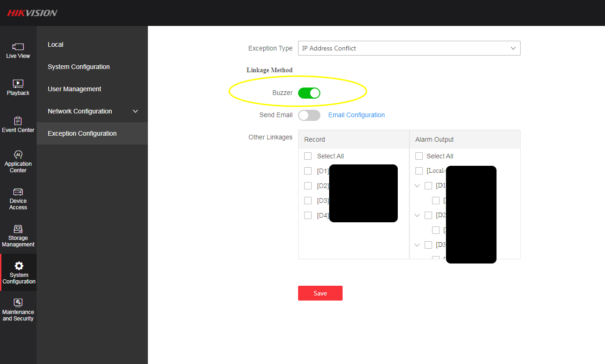The image size is (605, 364).
Task: Click the Hikvision logo
Action: tap(32, 13)
